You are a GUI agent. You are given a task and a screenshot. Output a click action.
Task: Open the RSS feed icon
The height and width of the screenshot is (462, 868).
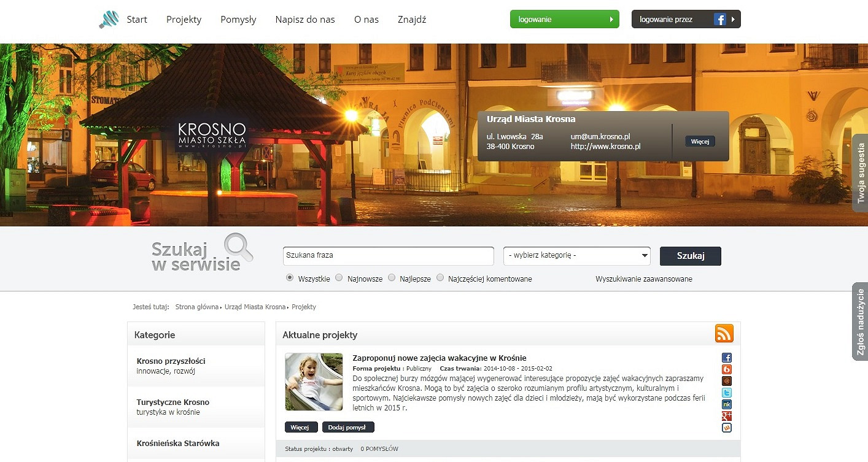click(724, 334)
